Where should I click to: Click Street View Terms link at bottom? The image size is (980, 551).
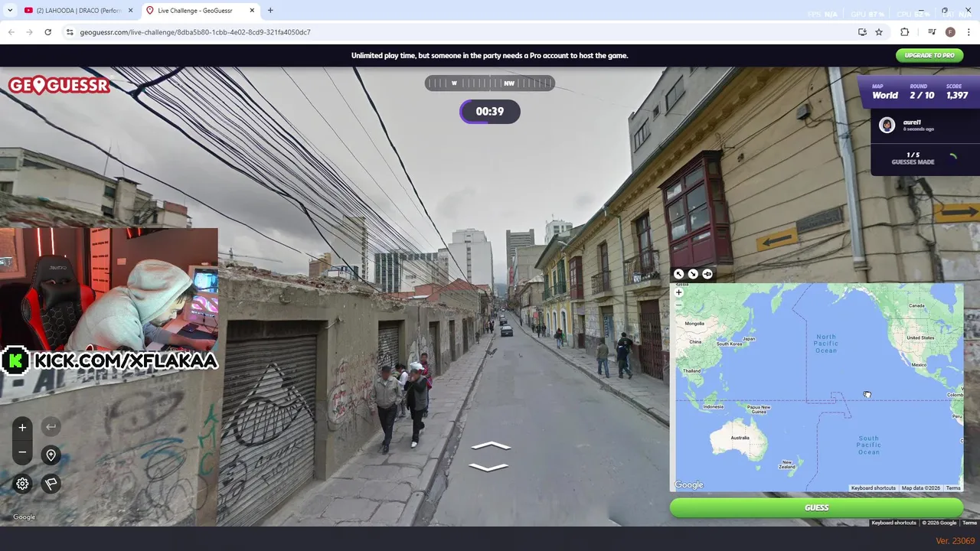(x=969, y=523)
